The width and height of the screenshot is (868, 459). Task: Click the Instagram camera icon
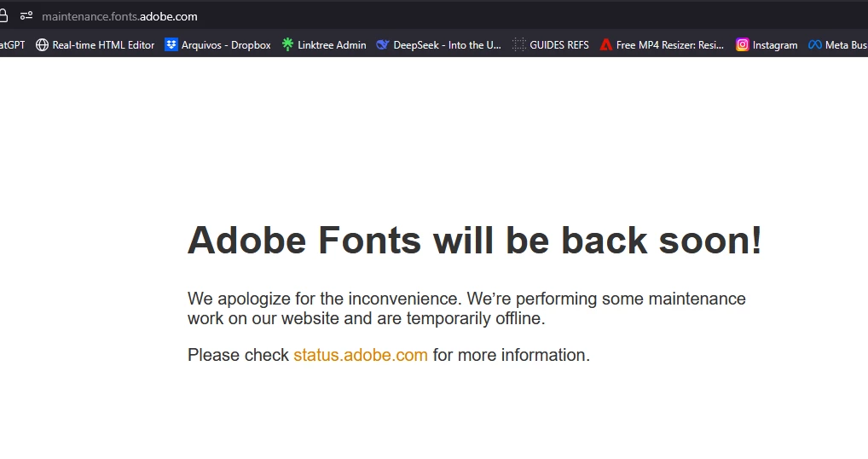[742, 45]
